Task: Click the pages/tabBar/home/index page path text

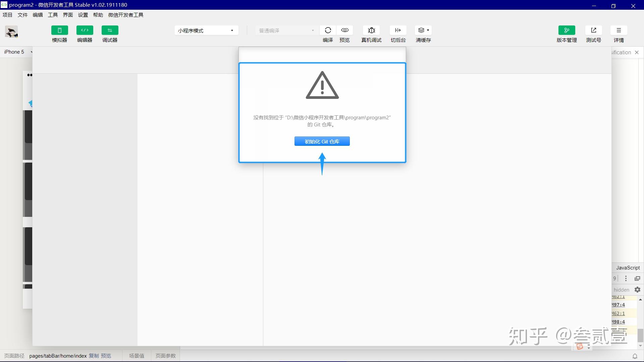Action: 58,356
